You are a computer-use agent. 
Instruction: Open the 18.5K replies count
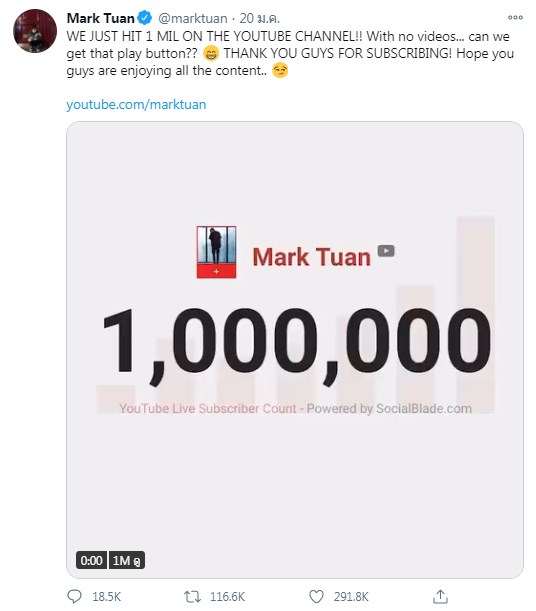[x=107, y=597]
